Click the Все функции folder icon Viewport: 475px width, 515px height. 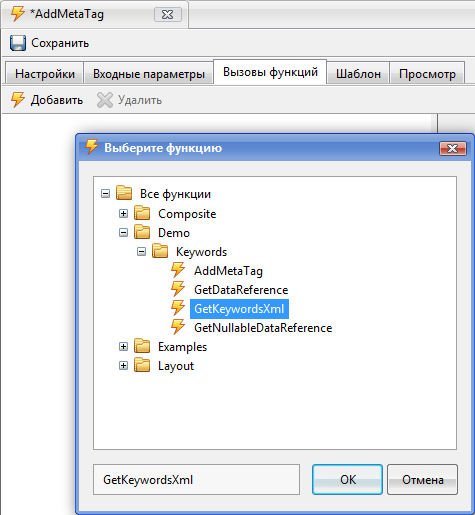pos(124,193)
